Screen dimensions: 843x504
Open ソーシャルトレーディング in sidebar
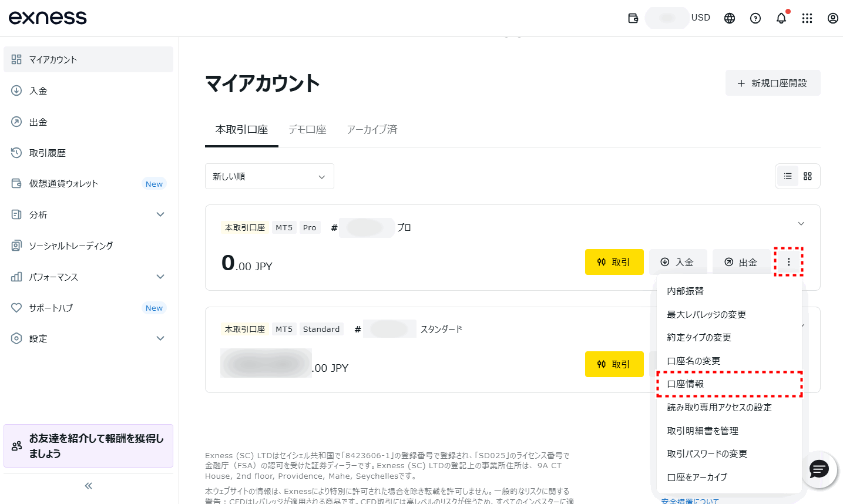click(88, 246)
